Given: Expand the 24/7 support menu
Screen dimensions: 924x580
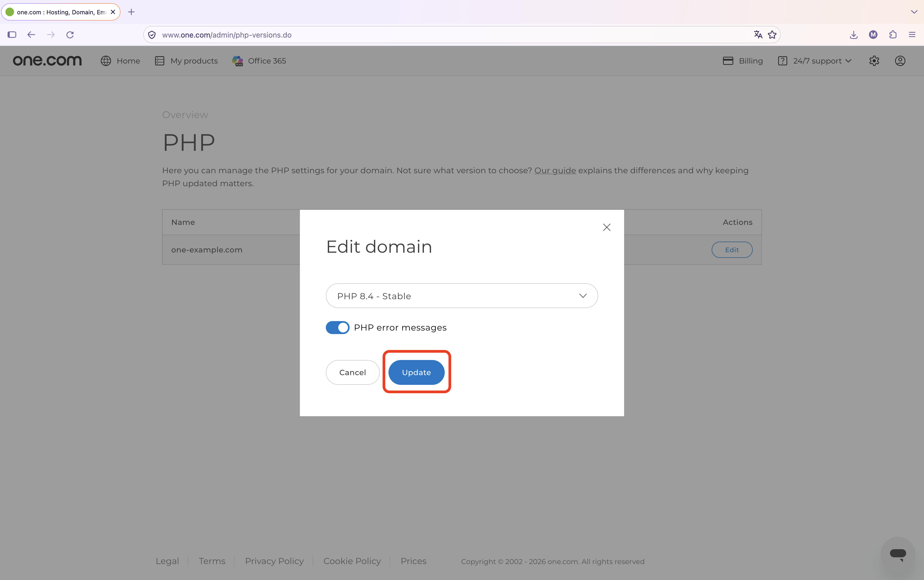Looking at the screenshot, I should click(x=814, y=61).
